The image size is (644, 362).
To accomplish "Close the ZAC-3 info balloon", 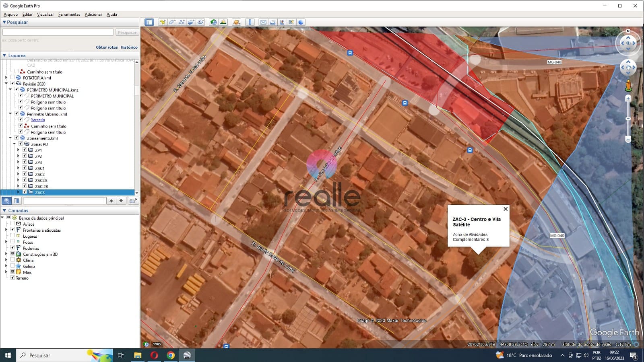I will 506,209.
